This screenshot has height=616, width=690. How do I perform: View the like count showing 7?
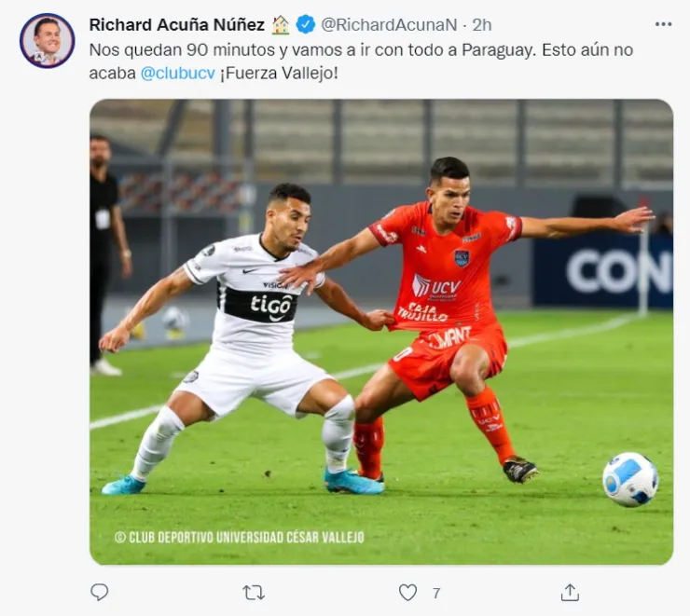(436, 593)
